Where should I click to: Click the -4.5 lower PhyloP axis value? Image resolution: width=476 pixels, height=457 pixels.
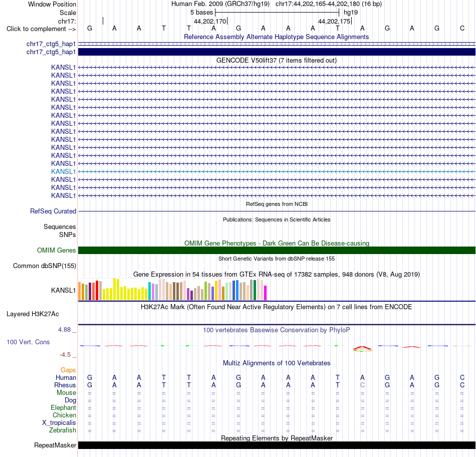(65, 355)
